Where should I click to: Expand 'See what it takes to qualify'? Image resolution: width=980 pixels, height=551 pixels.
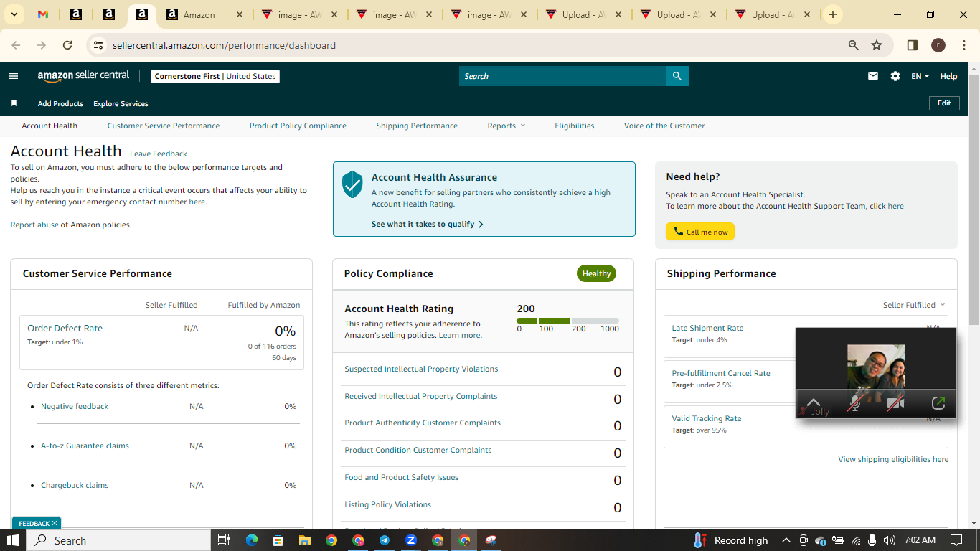pos(428,224)
